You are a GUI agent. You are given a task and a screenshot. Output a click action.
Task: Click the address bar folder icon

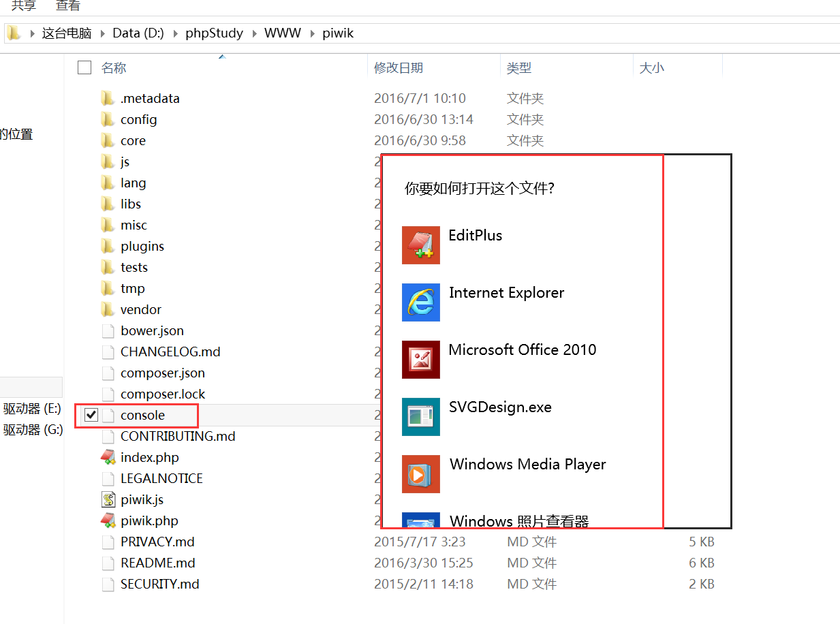point(14,33)
